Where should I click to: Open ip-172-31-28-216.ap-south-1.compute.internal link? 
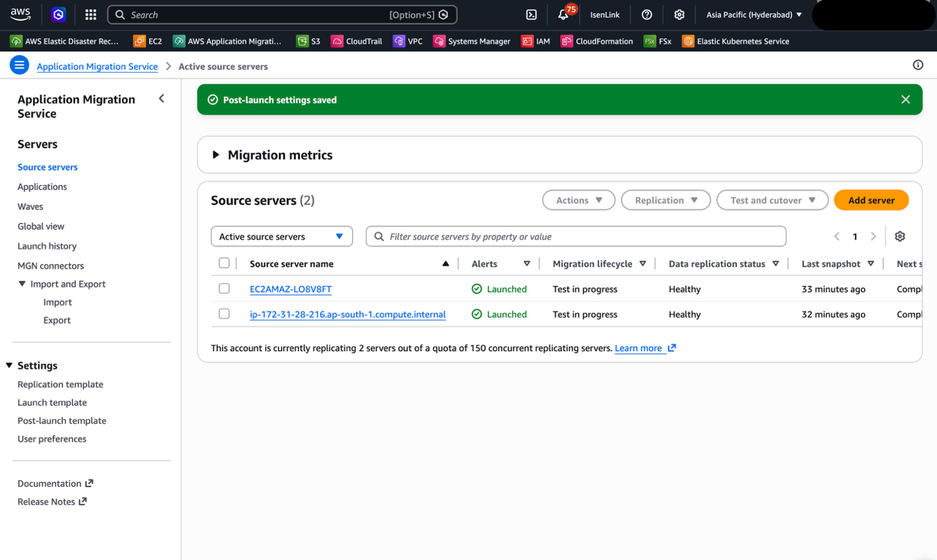click(x=347, y=315)
